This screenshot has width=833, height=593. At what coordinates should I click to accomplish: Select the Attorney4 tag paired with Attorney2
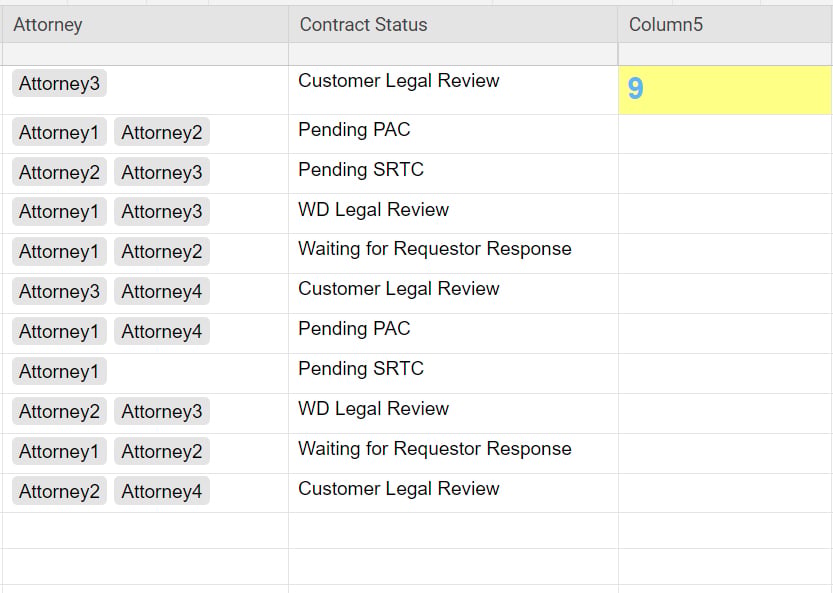(162, 491)
